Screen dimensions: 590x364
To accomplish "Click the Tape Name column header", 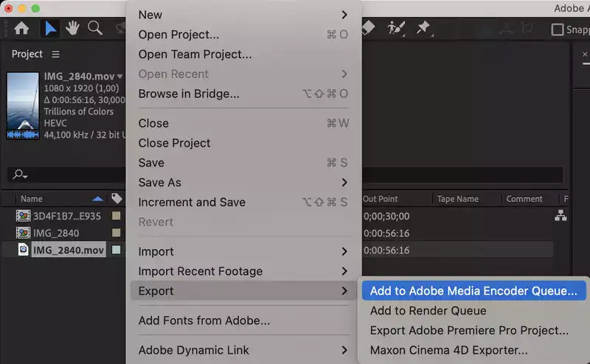I will point(457,199).
